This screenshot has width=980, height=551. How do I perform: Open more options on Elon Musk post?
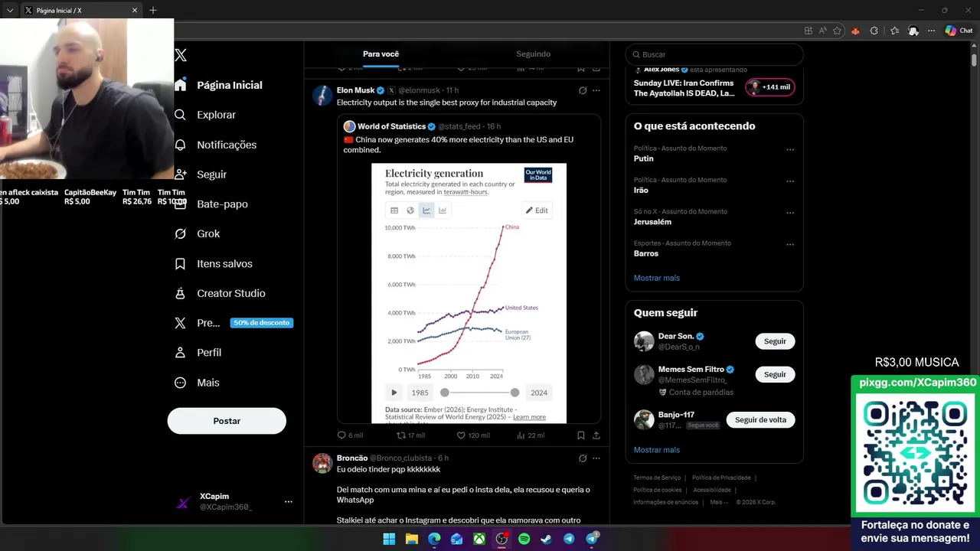coord(596,90)
